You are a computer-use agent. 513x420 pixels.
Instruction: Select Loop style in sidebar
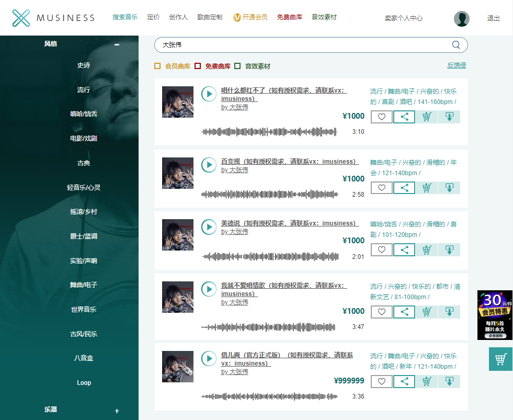point(84,383)
